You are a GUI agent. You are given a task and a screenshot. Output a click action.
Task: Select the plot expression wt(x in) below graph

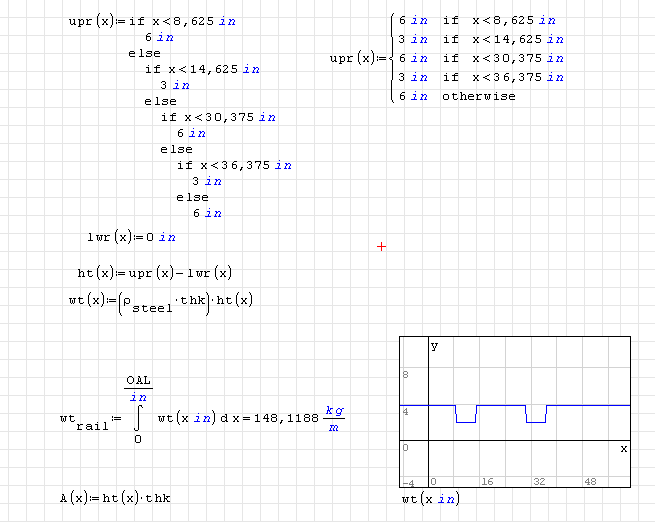430,498
